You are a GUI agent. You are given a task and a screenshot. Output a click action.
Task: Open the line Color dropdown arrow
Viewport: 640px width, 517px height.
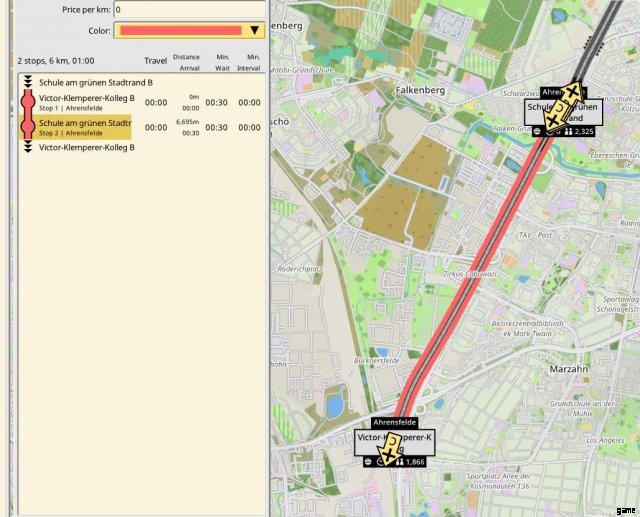pos(255,31)
